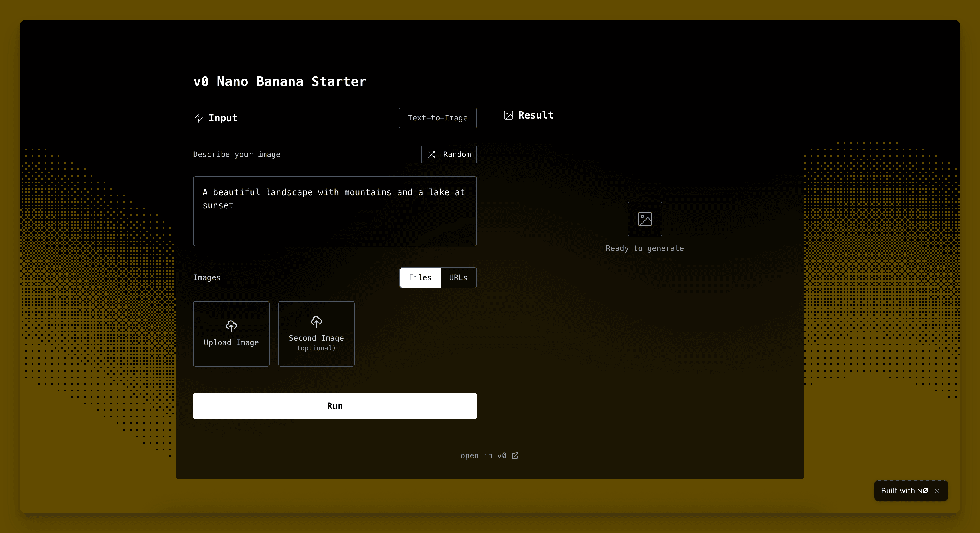This screenshot has width=980, height=533.
Task: Toggle the Text-to-Image mode button
Action: (x=438, y=118)
